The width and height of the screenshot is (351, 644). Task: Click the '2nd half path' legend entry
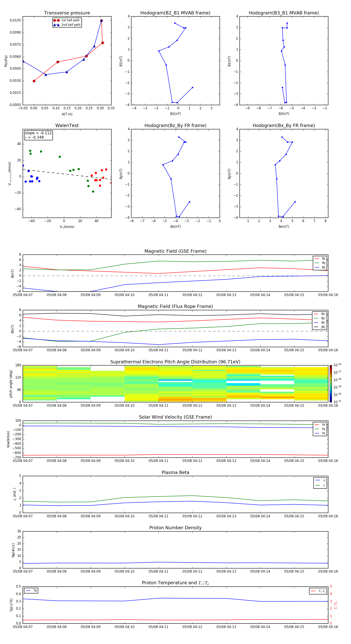pos(67,25)
